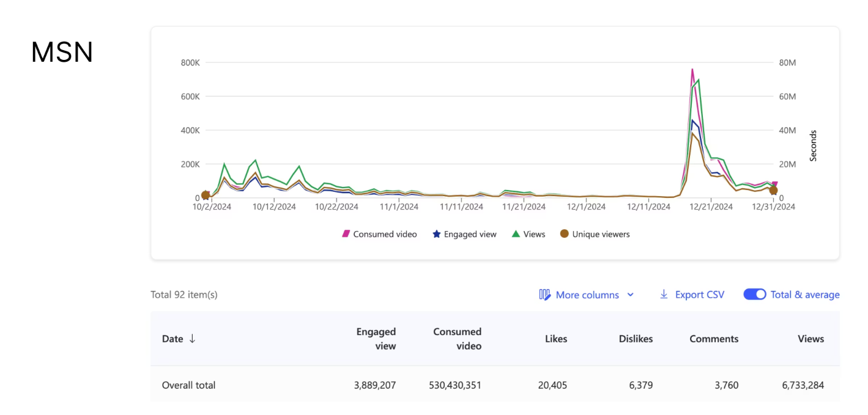868x415 pixels.
Task: Click the Dislikes column header
Action: pyautogui.click(x=636, y=339)
